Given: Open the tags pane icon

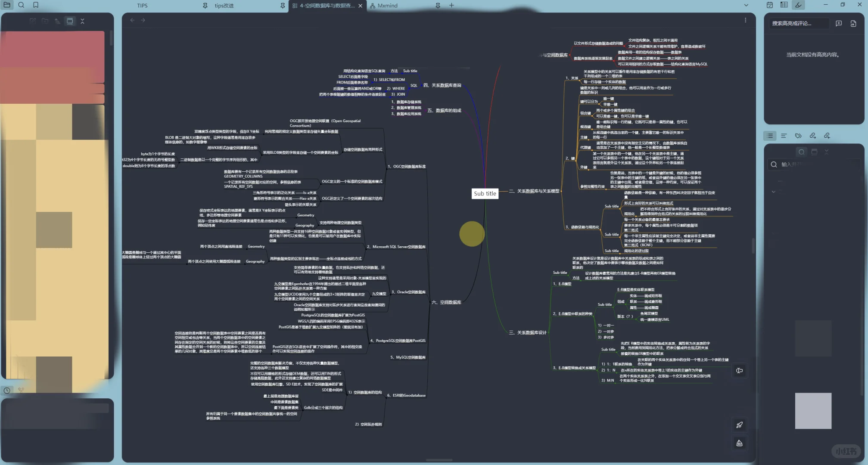Looking at the screenshot, I should pyautogui.click(x=798, y=136).
